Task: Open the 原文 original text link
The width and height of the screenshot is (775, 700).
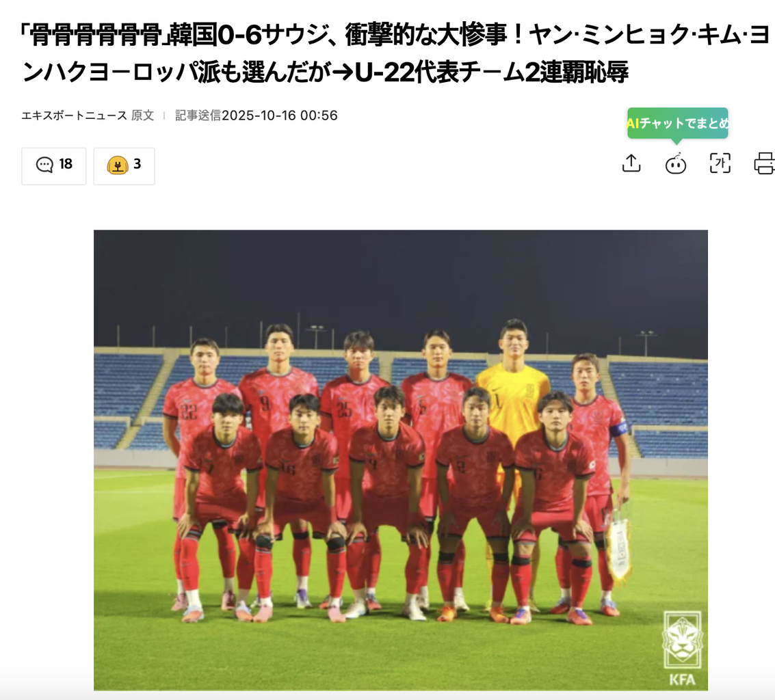Action: [143, 116]
